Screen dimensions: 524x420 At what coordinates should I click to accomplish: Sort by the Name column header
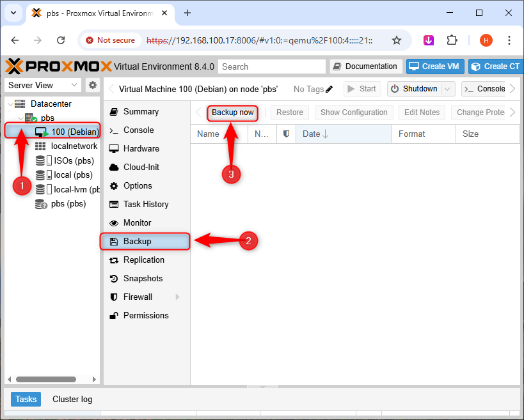click(x=219, y=134)
